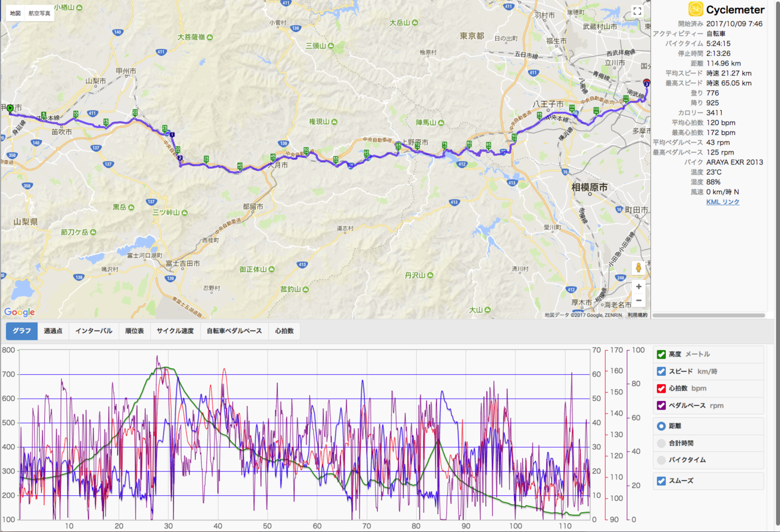This screenshot has height=532, width=780.
Task: Click the 相模原市 label on the map
Action: (x=589, y=188)
